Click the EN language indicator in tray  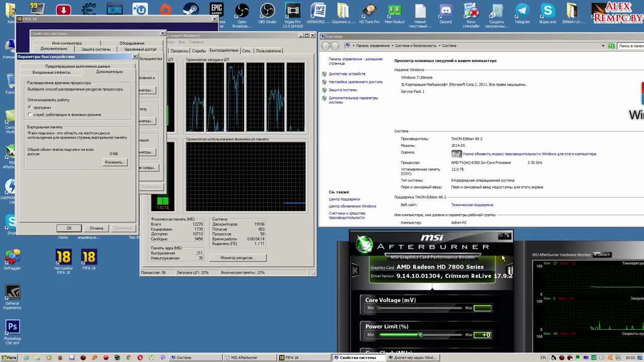click(543, 357)
